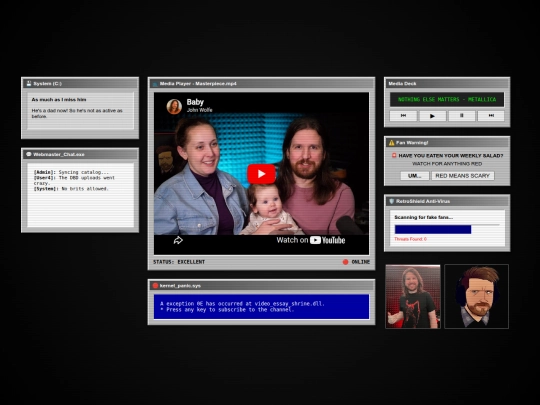Click the chat bubble icon in Webmaster_Chat.exe
This screenshot has width=540, height=405.
point(29,154)
